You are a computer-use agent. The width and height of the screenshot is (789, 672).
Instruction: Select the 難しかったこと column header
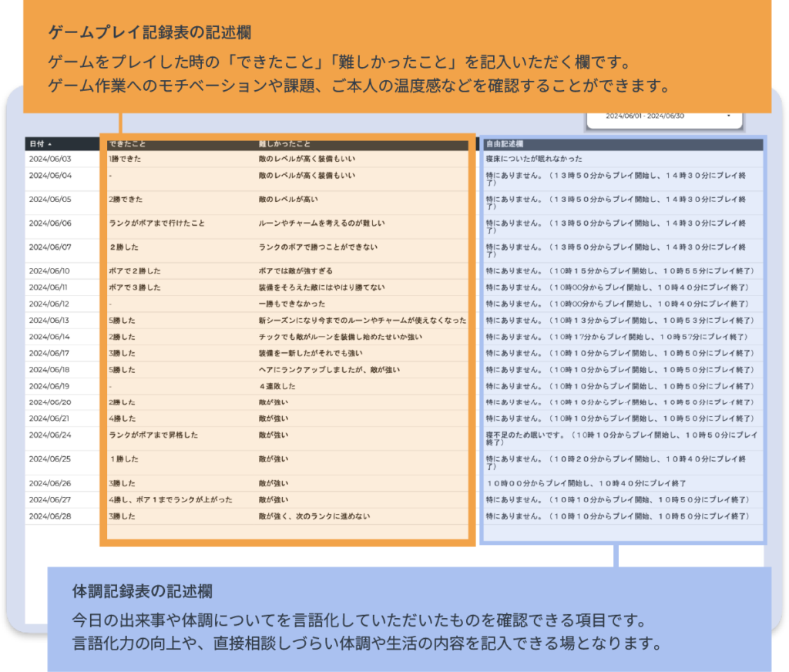pyautogui.click(x=285, y=144)
